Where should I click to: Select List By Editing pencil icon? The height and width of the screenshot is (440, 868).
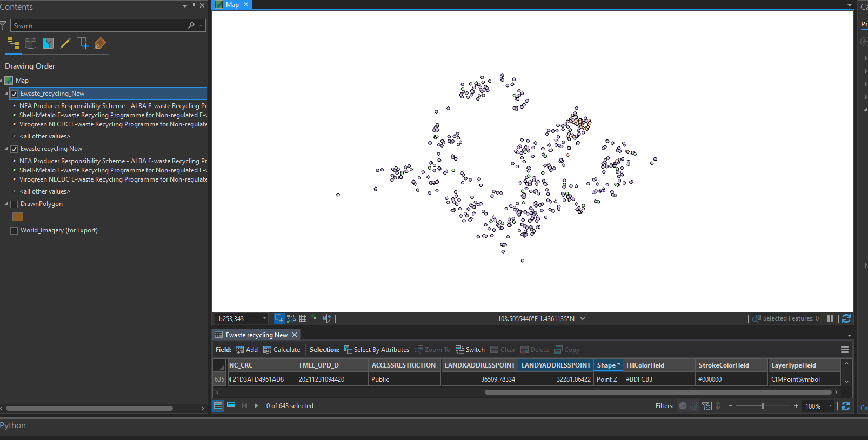[x=65, y=44]
